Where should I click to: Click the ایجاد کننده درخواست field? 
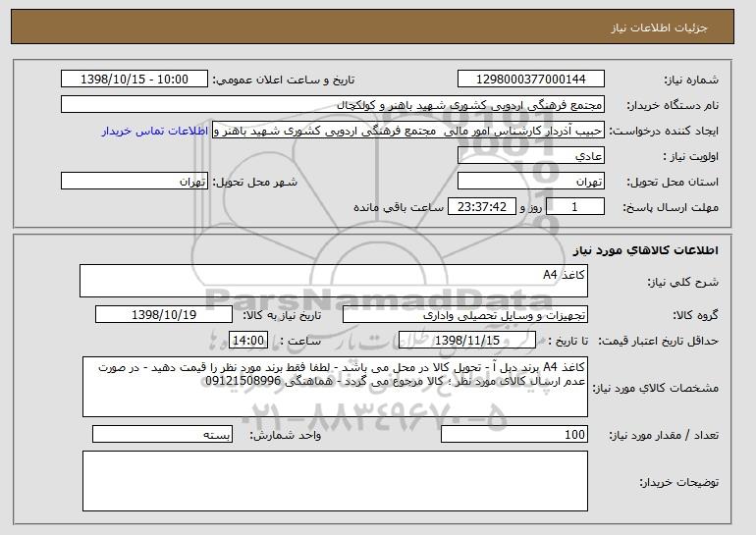(408, 131)
